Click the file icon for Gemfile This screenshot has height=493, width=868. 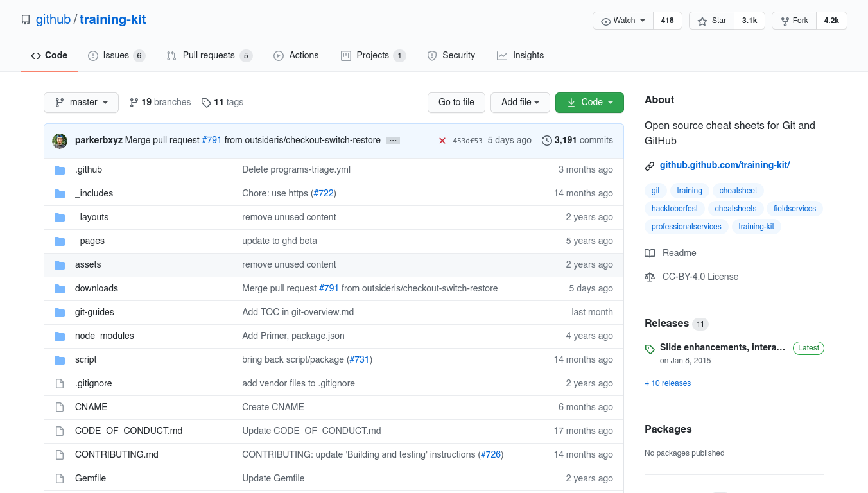pyautogui.click(x=60, y=478)
